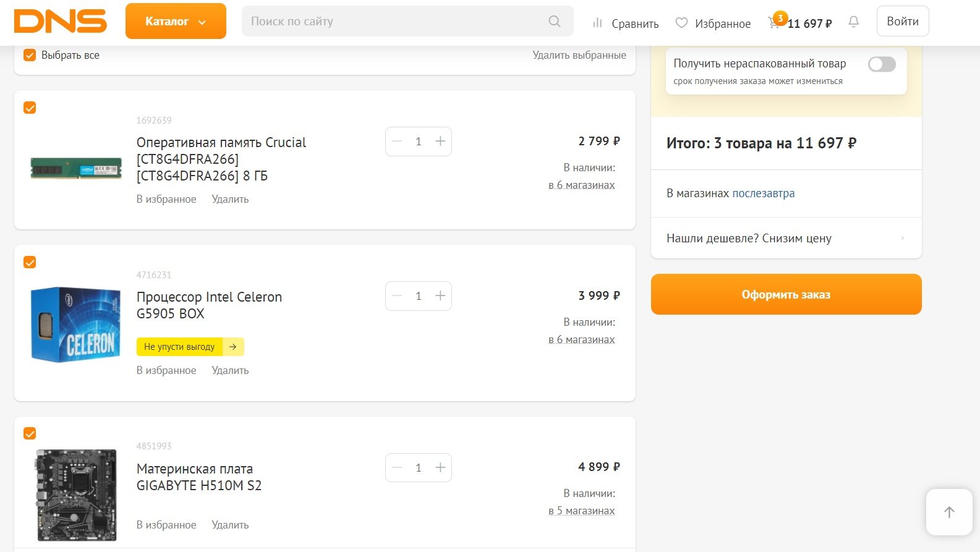Click the quantity field of Intel Celeron

pos(419,296)
